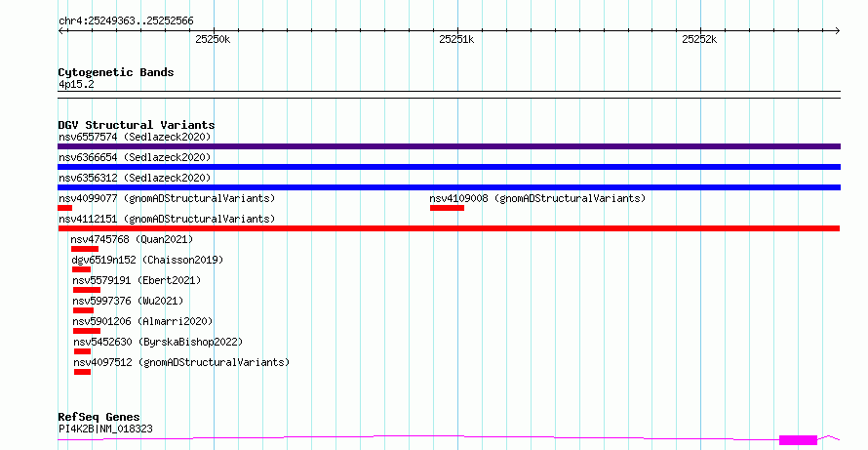Click the 25252k ruler label
The width and height of the screenshot is (868, 450).
tap(699, 39)
